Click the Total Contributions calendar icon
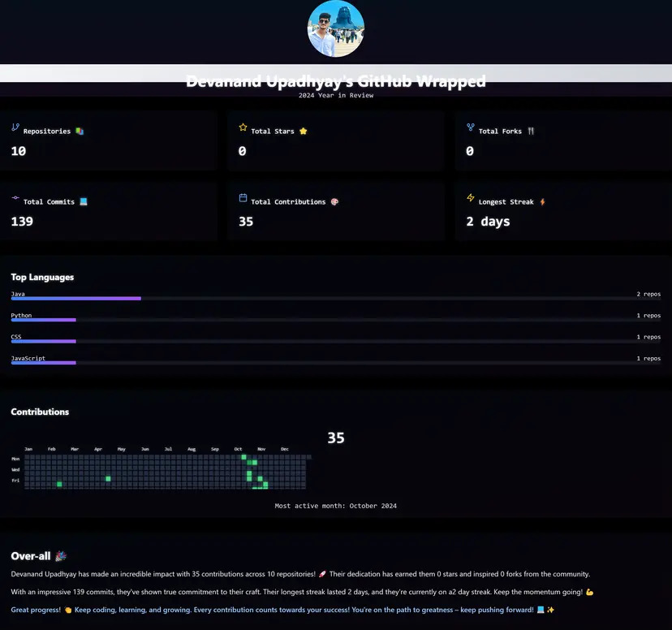Viewport: 672px width, 630px height. click(x=243, y=198)
